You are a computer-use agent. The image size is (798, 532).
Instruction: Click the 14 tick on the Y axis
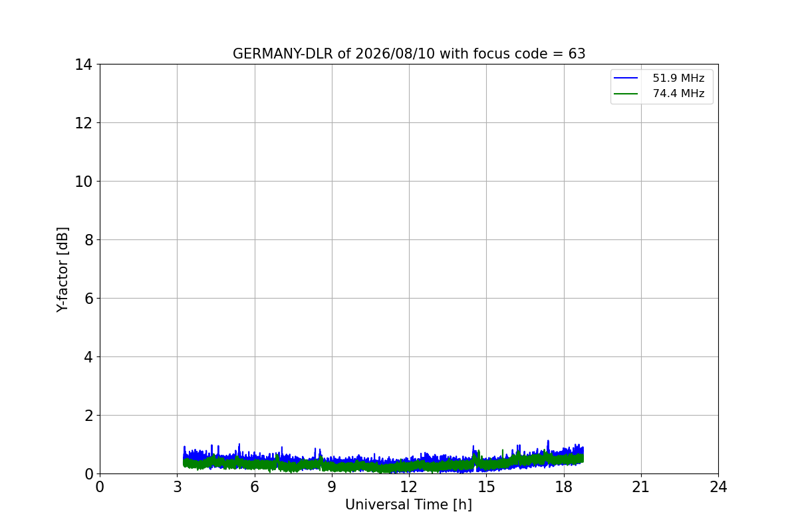click(84, 65)
